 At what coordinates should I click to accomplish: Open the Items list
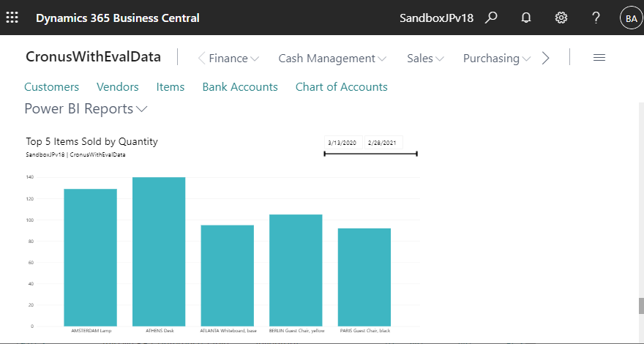[x=170, y=86]
